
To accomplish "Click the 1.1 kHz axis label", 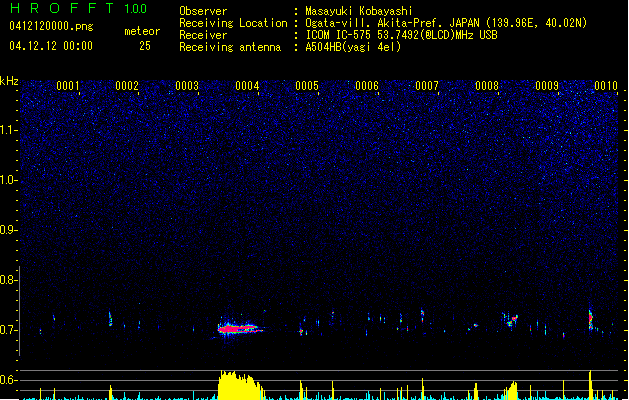I will pyautogui.click(x=8, y=130).
